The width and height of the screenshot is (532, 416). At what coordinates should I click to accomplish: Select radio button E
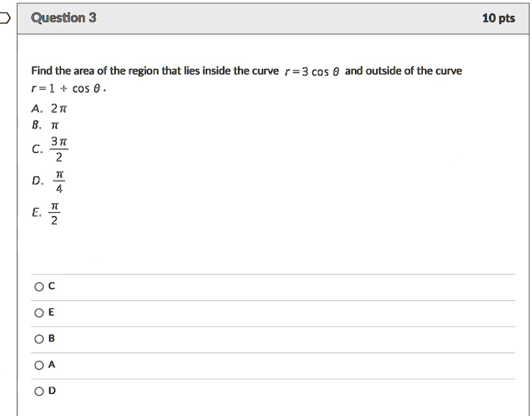39,312
